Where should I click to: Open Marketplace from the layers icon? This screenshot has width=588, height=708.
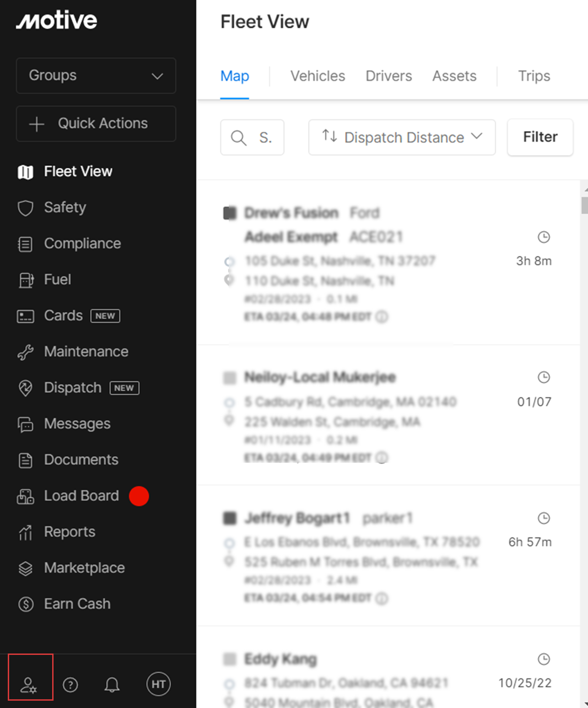tap(26, 568)
